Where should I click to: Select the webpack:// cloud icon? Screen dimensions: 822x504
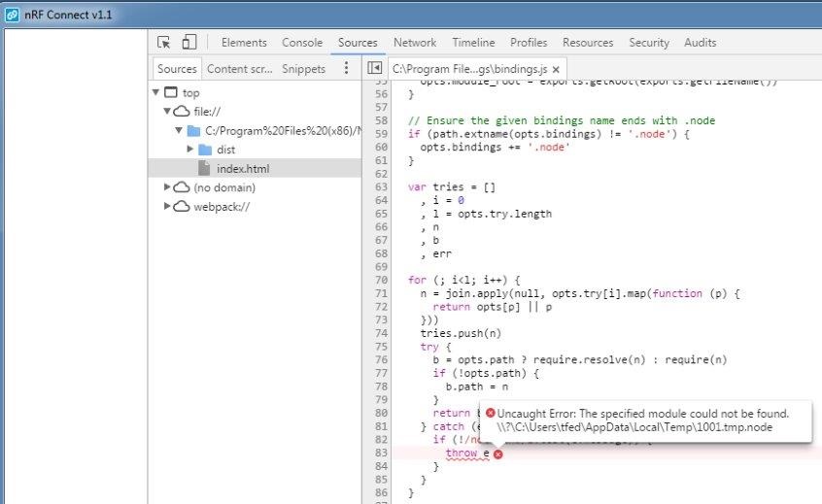tap(182, 206)
